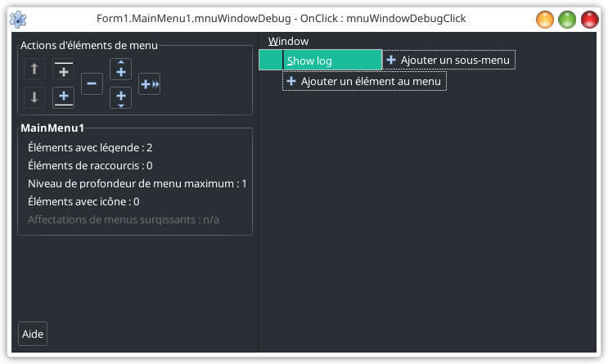The image size is (608, 364).
Task: Open the Window menu in the designer
Action: [x=288, y=41]
